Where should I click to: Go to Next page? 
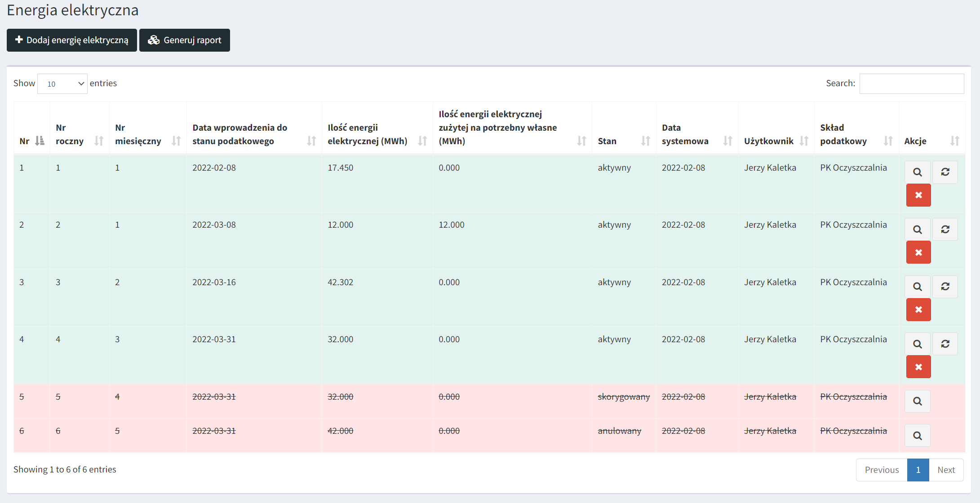[x=946, y=470]
